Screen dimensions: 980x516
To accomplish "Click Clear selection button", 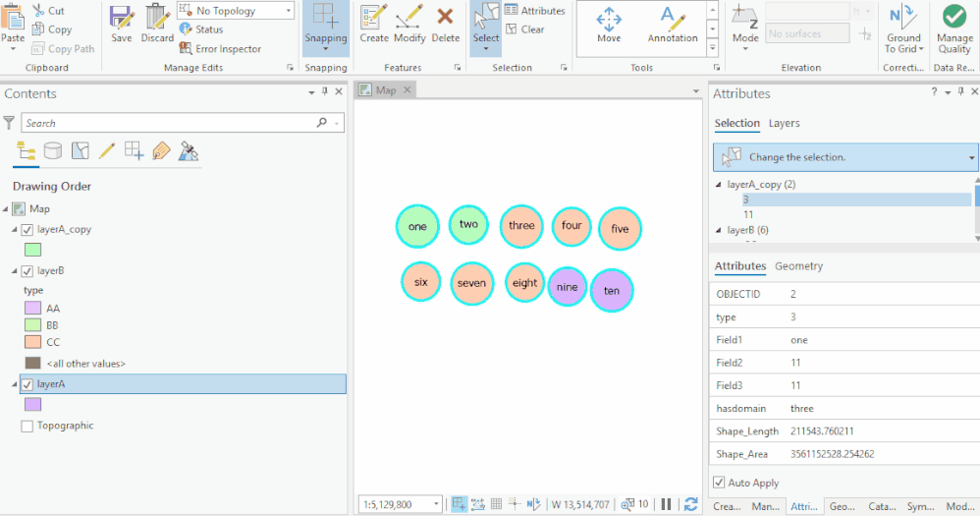I will (x=525, y=29).
